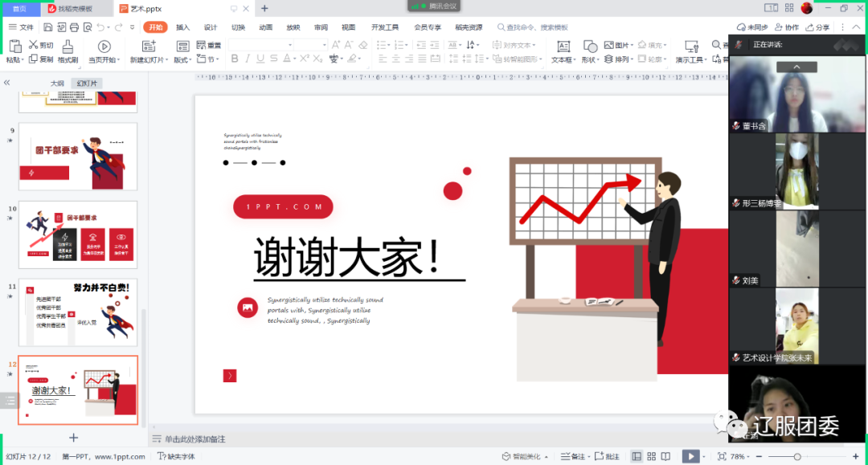
Task: Select slide 10 thumbnail
Action: click(x=78, y=235)
